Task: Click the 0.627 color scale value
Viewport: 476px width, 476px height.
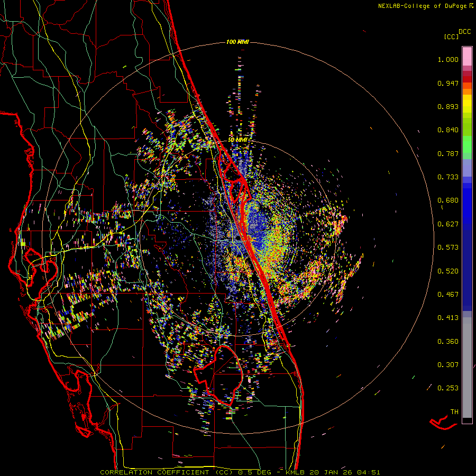Action: [448, 224]
